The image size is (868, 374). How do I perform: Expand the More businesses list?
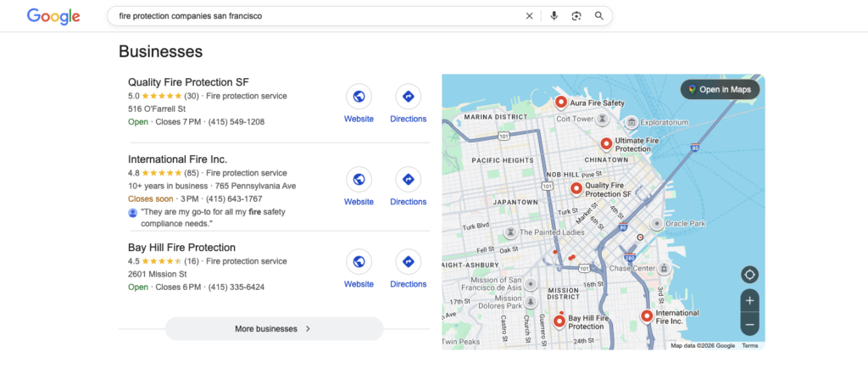pyautogui.click(x=274, y=329)
